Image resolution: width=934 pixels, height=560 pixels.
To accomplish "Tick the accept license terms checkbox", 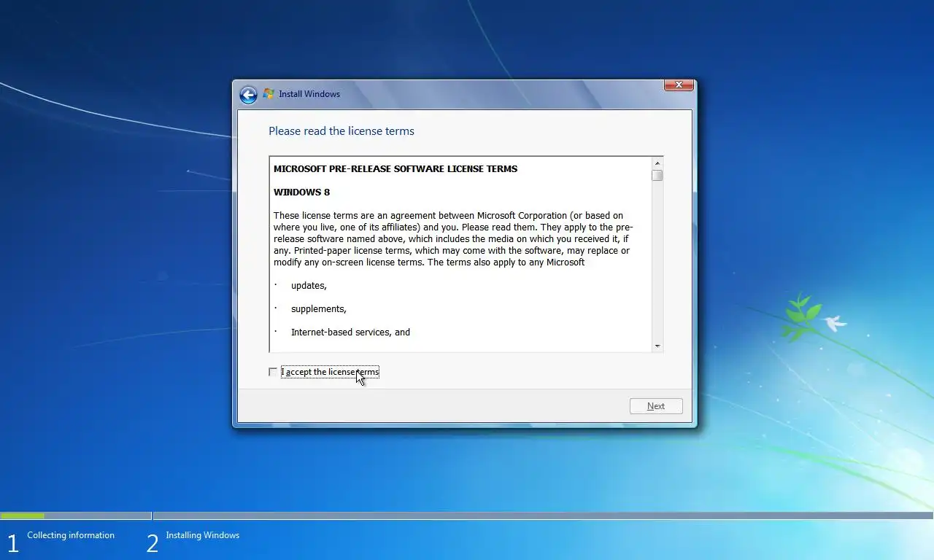I will 273,372.
